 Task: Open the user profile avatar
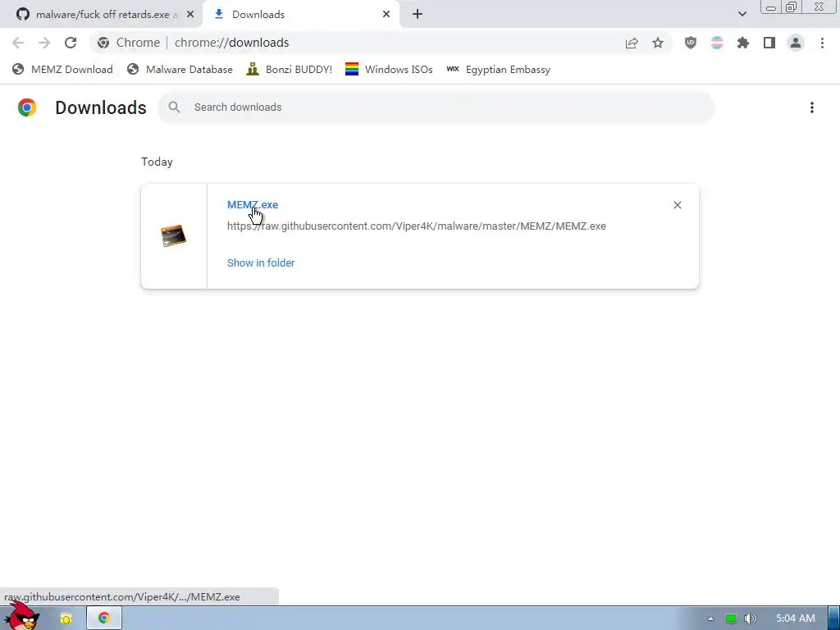click(796, 43)
